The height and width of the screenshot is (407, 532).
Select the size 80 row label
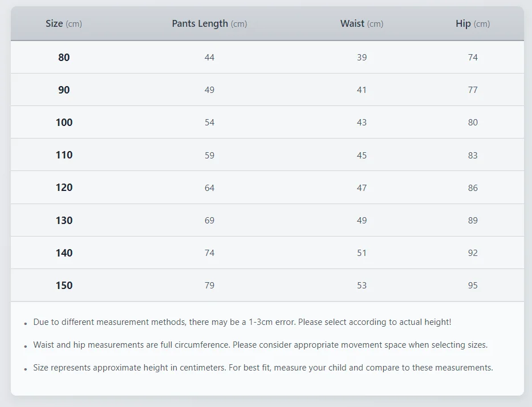tap(64, 58)
